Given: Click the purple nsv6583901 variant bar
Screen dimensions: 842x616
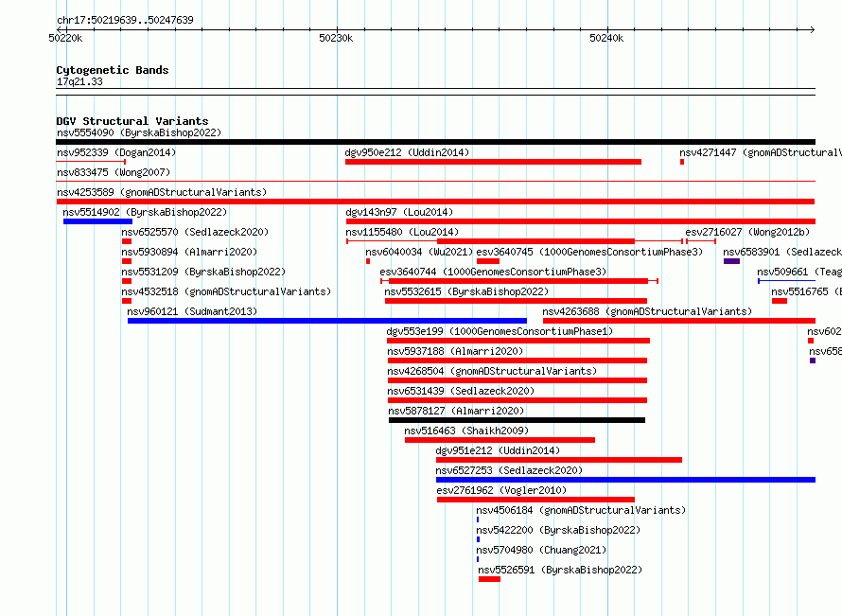Looking at the screenshot, I should pyautogui.click(x=731, y=261).
